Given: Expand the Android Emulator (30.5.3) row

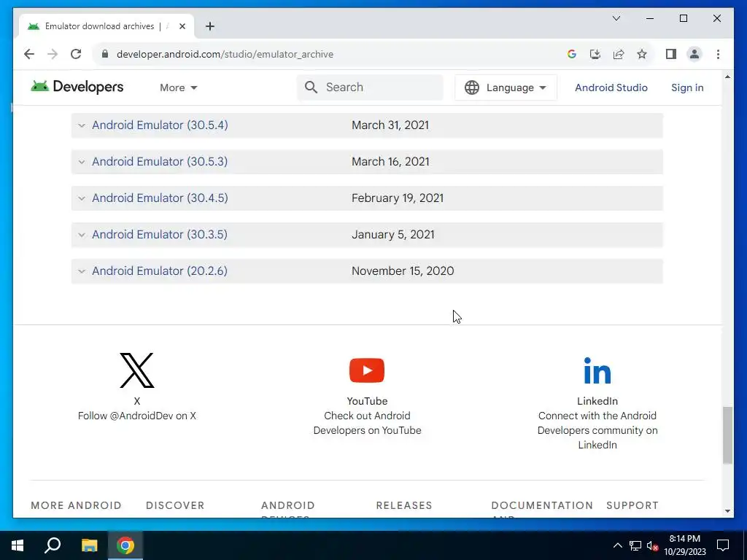Looking at the screenshot, I should [82, 162].
